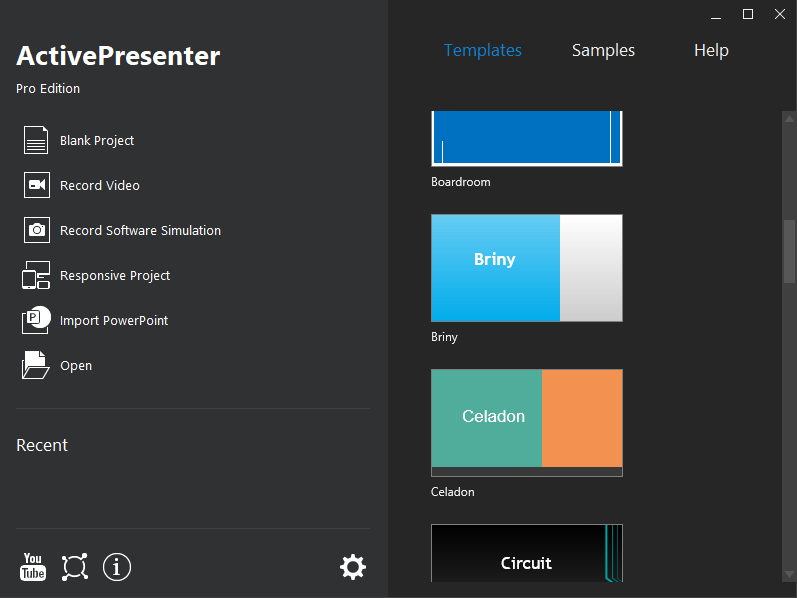797x598 pixels.
Task: Start a Blank Project
Action: [x=97, y=140]
